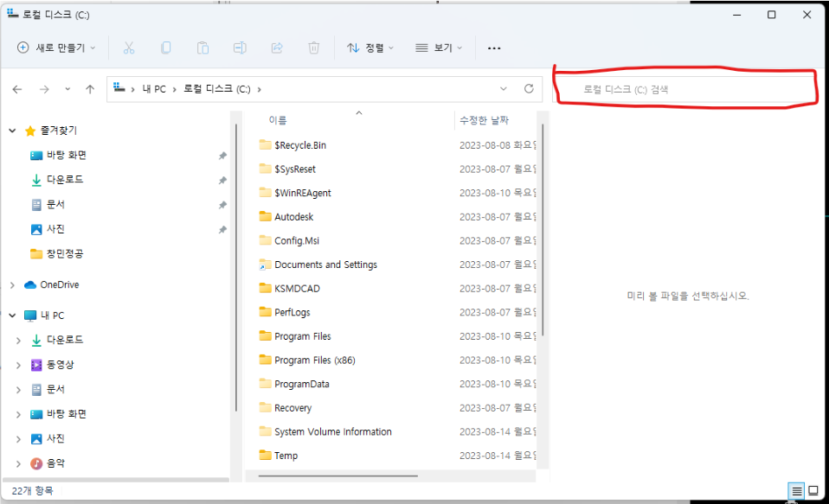Select System Volume Information folder
This screenshot has width=829, height=504.
(x=325, y=431)
